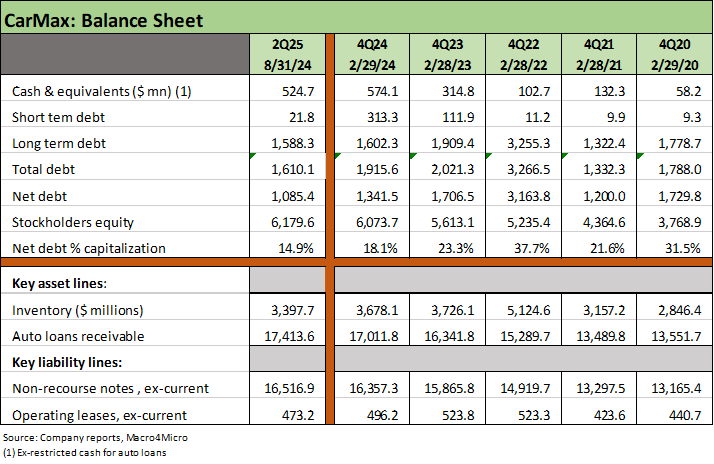Select the 18.1% capitalization cell
This screenshot has width=714, height=464.
click(380, 248)
